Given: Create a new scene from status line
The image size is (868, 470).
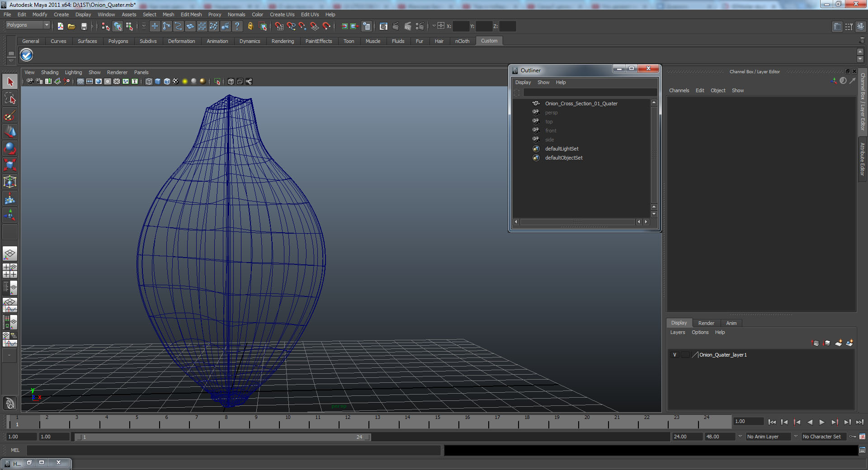Looking at the screenshot, I should (x=61, y=26).
